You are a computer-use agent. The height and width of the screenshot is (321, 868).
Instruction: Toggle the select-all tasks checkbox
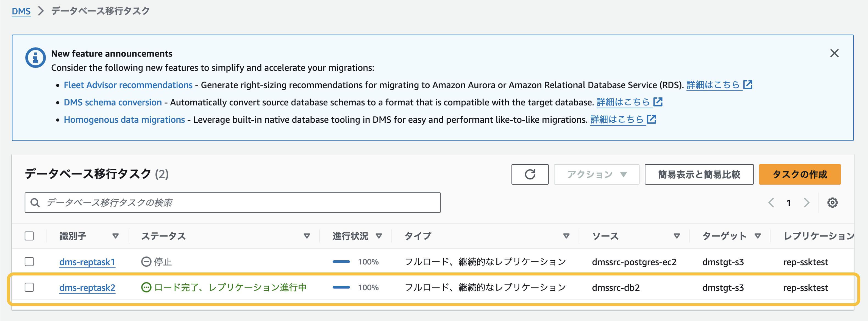[x=29, y=236]
